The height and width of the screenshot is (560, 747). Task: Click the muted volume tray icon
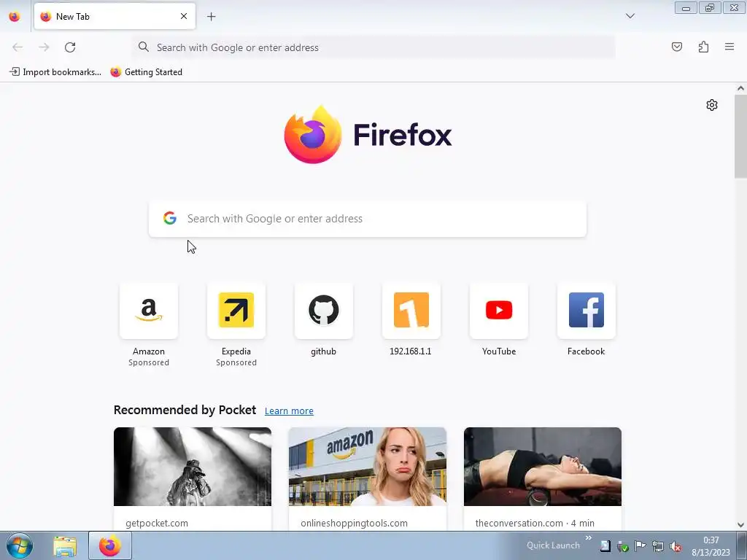675,546
